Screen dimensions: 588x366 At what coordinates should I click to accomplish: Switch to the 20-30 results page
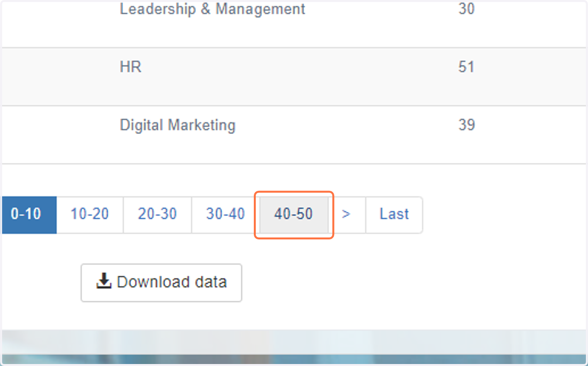coord(157,214)
